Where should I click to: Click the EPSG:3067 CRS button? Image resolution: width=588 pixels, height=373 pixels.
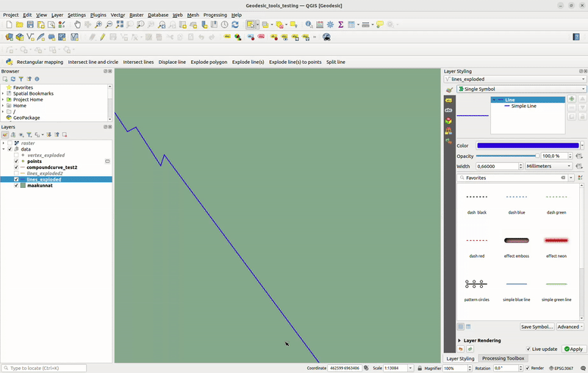(x=562, y=368)
